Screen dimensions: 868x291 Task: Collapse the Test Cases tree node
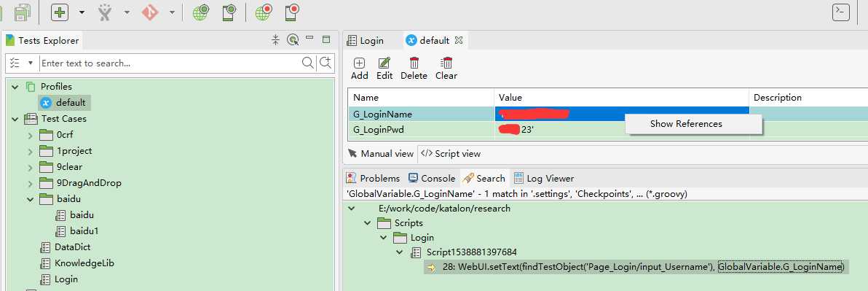(x=15, y=119)
